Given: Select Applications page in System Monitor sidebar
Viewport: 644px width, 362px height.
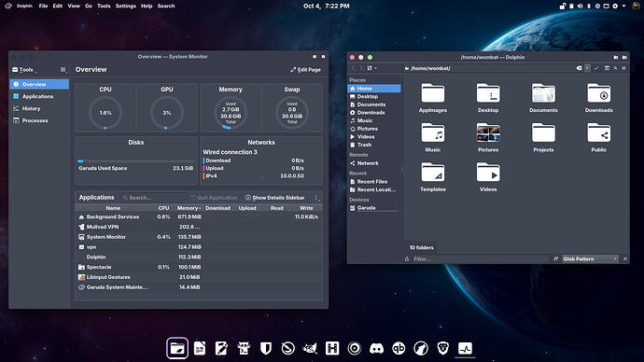Looking at the screenshot, I should [39, 96].
